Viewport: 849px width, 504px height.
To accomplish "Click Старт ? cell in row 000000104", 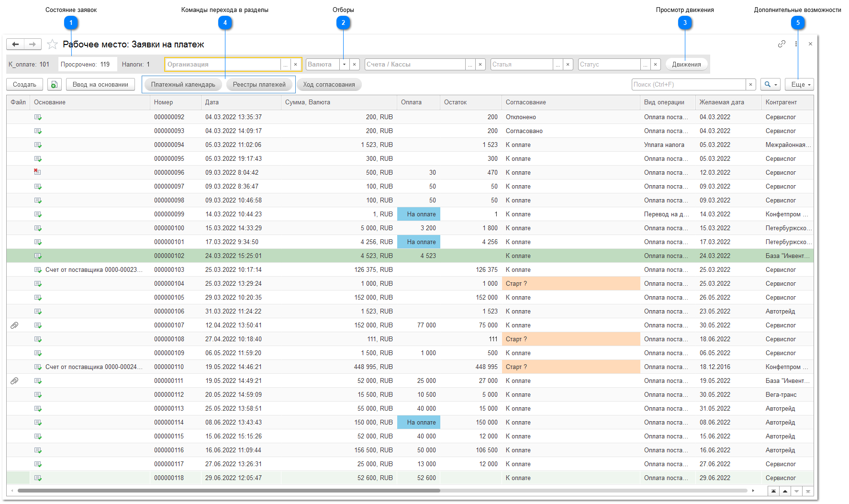I will click(571, 284).
